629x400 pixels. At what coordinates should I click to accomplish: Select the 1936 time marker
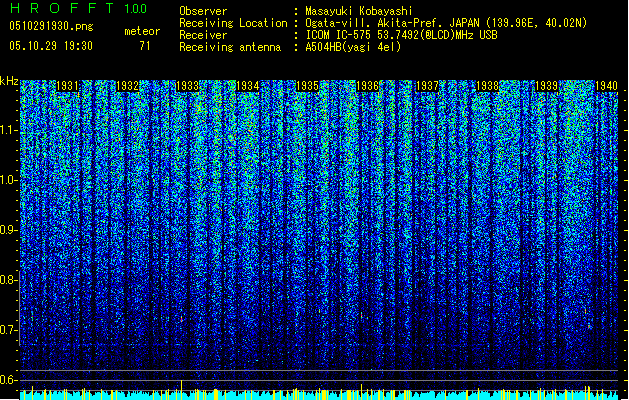(367, 86)
